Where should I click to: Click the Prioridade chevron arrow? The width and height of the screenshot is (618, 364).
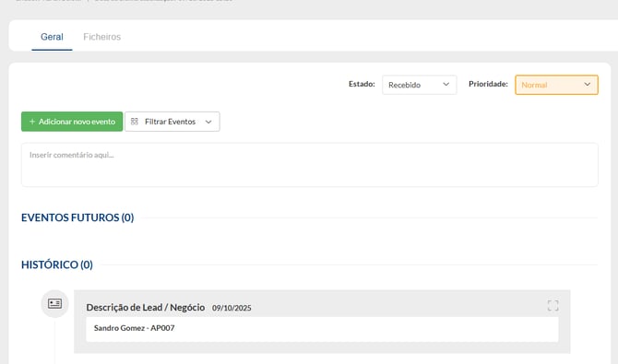(x=587, y=84)
